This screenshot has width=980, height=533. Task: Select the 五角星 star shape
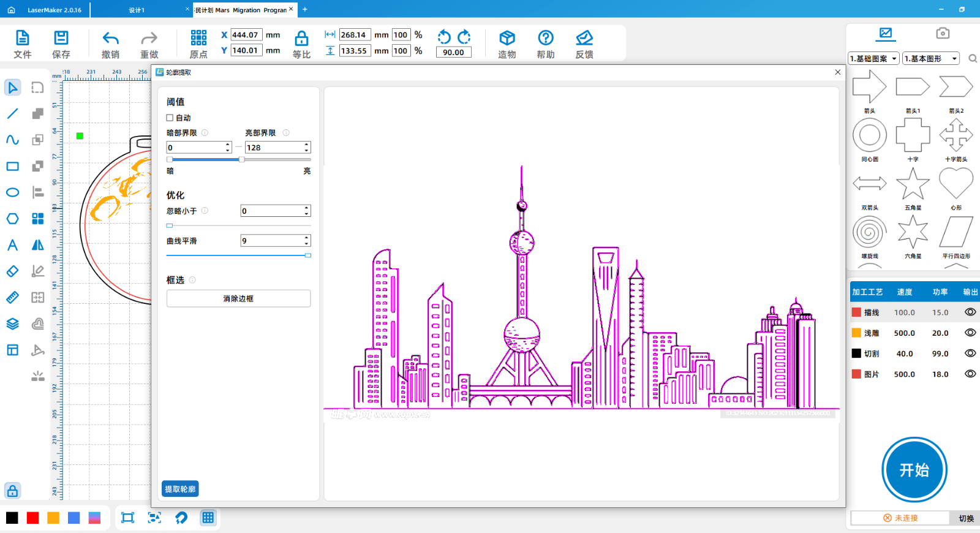[x=913, y=184]
